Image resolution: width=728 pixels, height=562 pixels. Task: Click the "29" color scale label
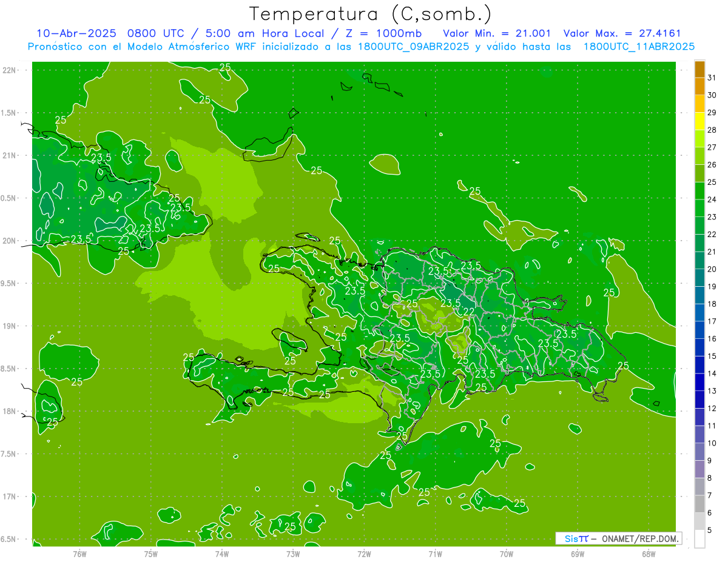click(712, 113)
